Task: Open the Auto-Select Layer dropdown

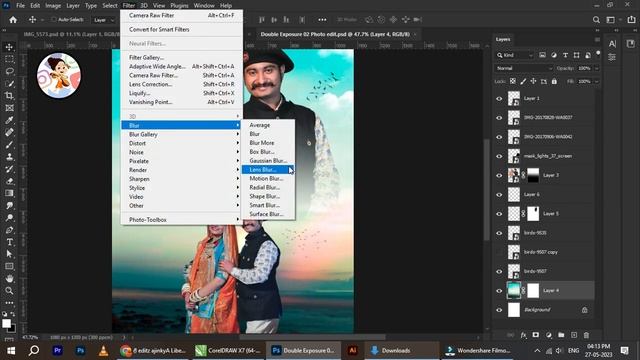Action: coord(104,20)
